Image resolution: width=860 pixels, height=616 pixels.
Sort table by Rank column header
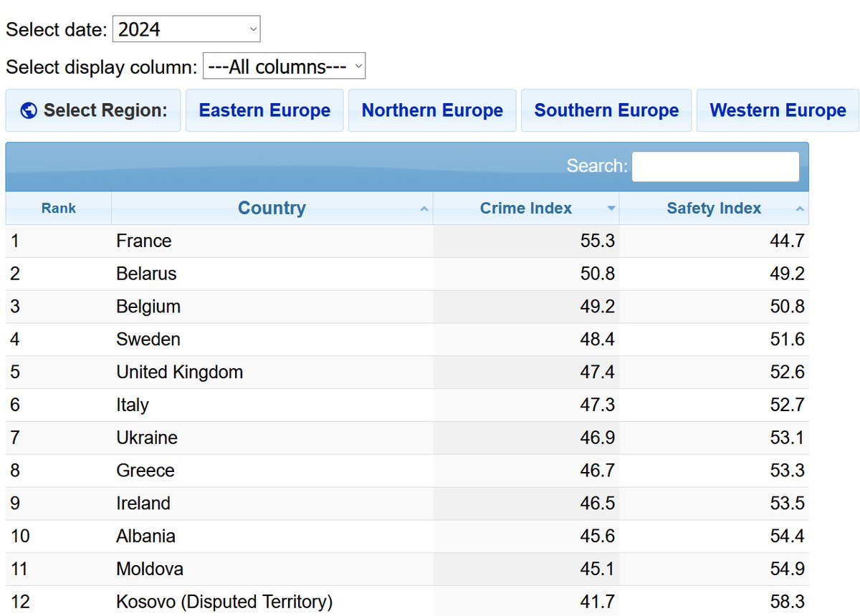59,208
